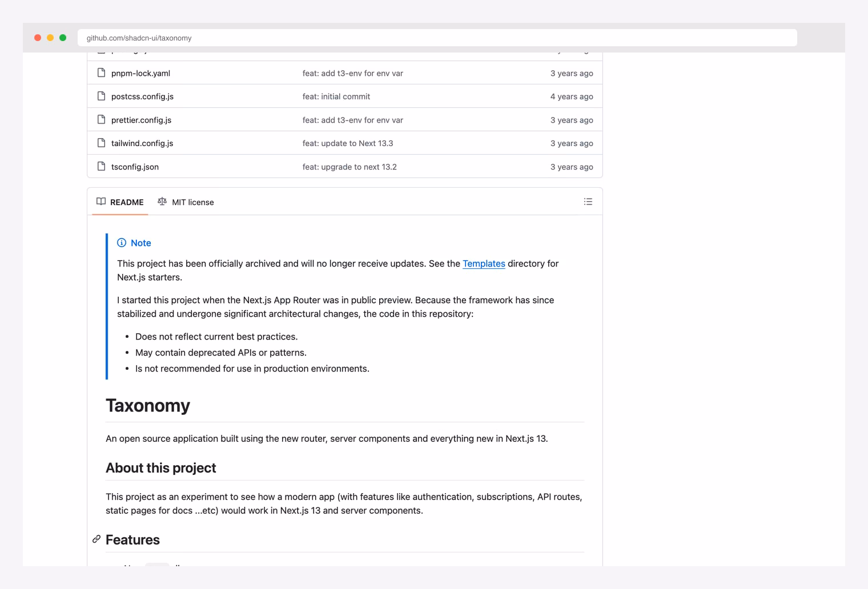Click the 'Note' callout title
Viewport: 868px width, 589px height.
tap(141, 243)
